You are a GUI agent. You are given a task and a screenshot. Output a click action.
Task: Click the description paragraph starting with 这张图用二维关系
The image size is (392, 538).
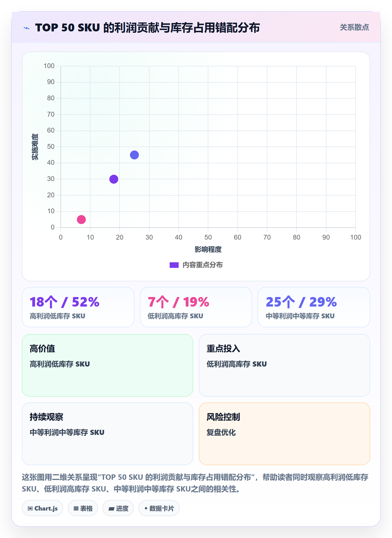(195, 483)
